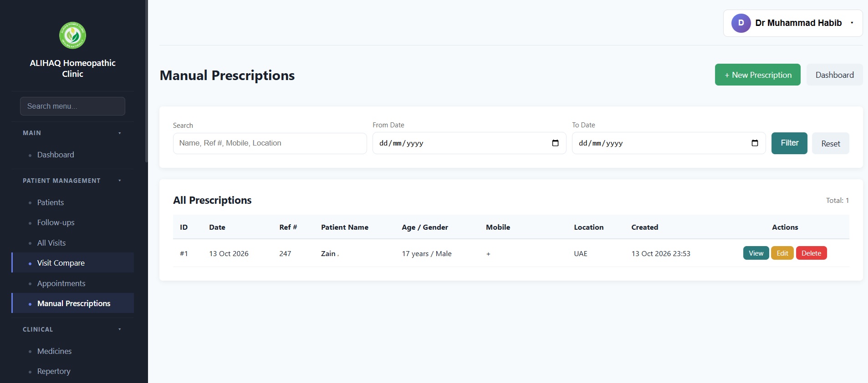Click the user avatar D icon
The image size is (868, 383).
tap(741, 23)
